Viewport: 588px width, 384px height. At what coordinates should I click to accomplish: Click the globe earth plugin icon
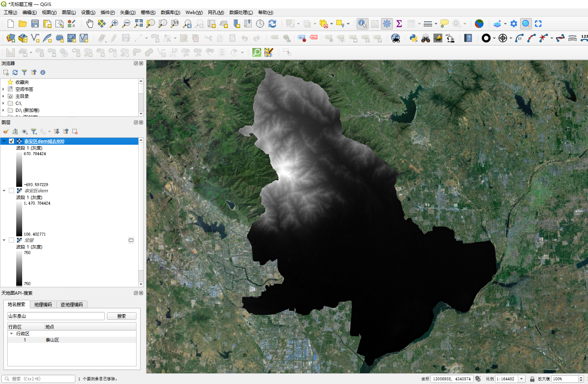pyautogui.click(x=479, y=24)
